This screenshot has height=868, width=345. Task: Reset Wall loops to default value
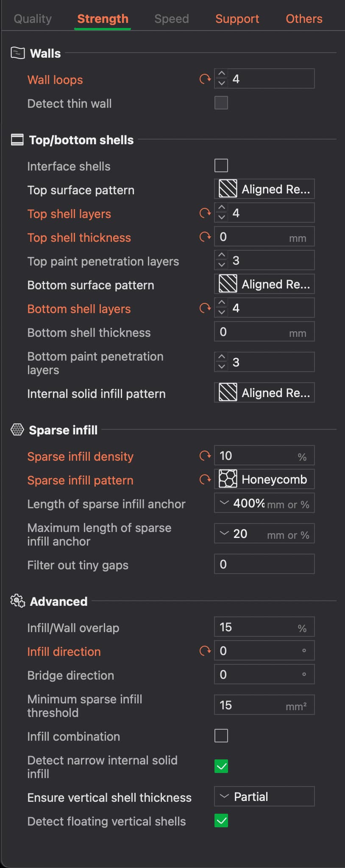(x=205, y=79)
